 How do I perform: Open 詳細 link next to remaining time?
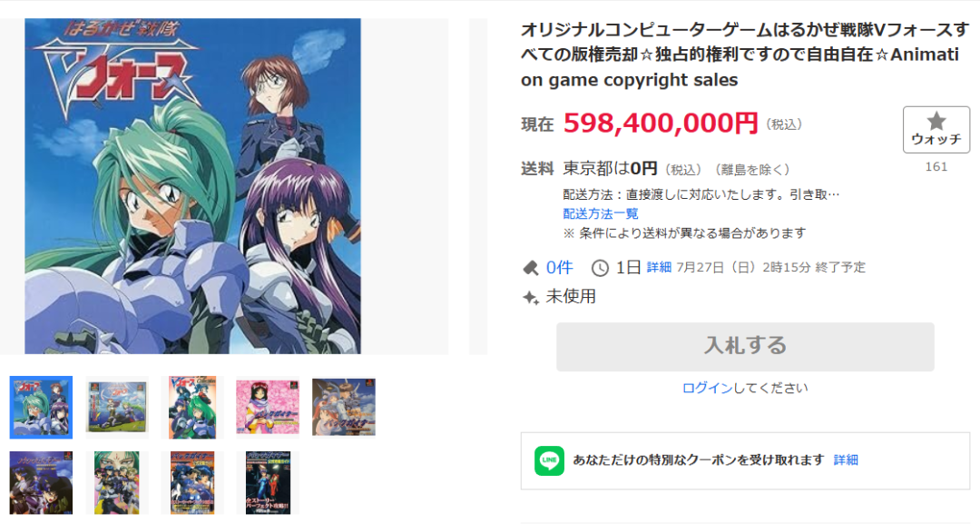coord(659,268)
